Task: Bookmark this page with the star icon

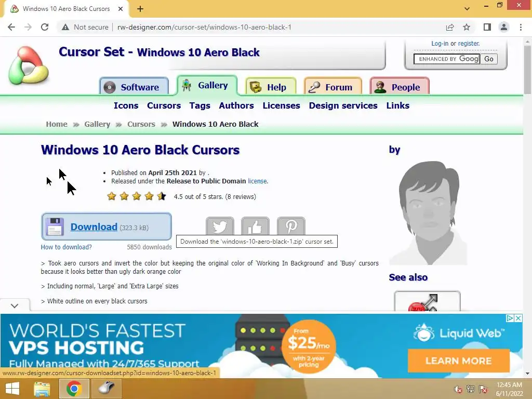Action: (x=467, y=27)
